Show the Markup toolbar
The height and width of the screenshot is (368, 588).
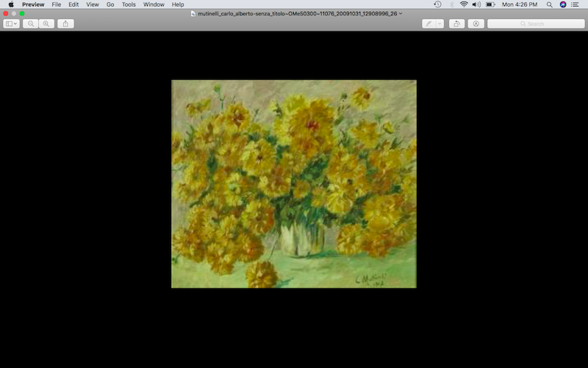tap(476, 24)
